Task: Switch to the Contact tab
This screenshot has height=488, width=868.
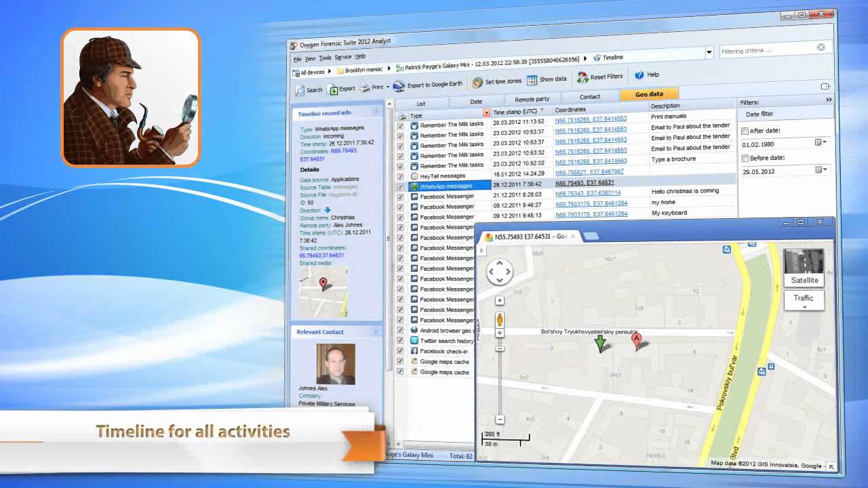Action: (x=589, y=97)
